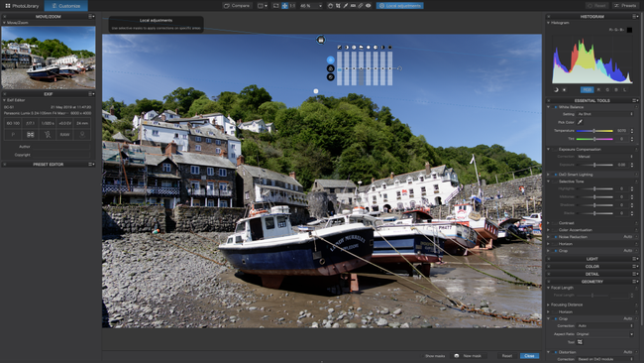
Task: Click the New mask button
Action: (x=469, y=356)
